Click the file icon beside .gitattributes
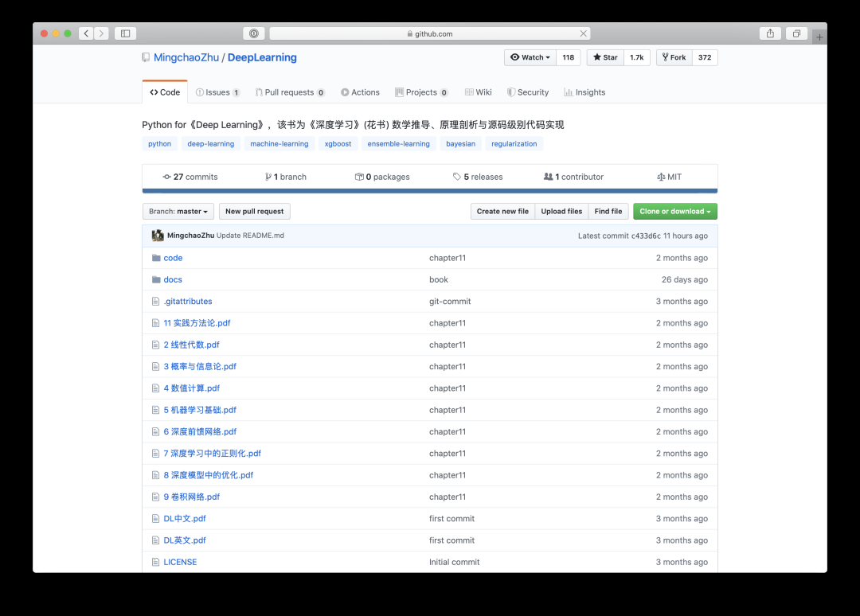Screen dimensions: 860x616 [x=156, y=302]
